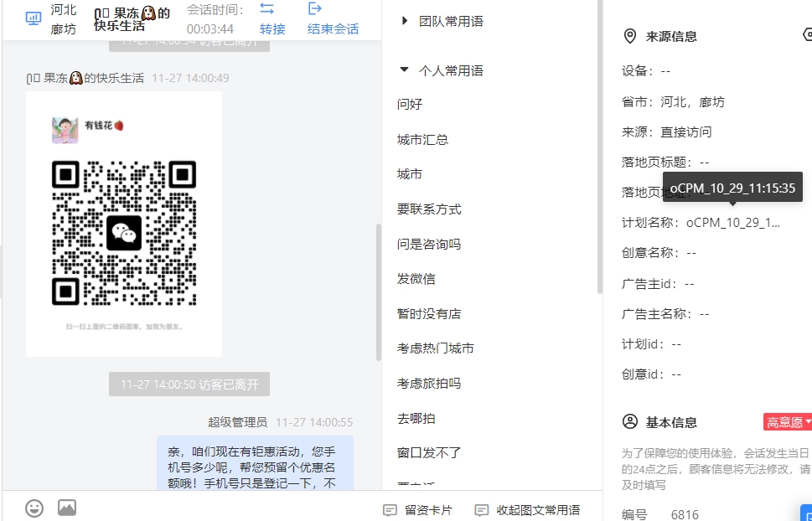
Task: Select the 去哪拍 quick phrase
Action: (x=416, y=419)
